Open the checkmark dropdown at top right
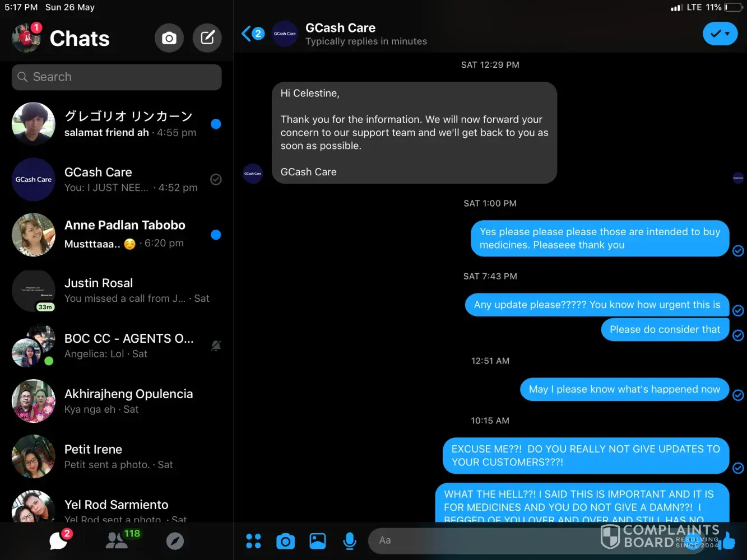The height and width of the screenshot is (560, 747). click(720, 34)
